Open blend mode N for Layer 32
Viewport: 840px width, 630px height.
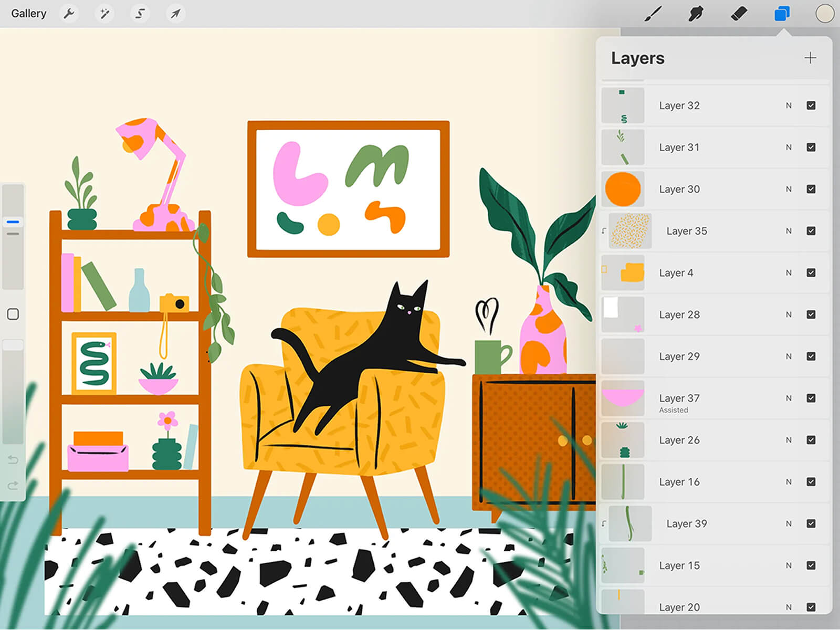click(x=789, y=106)
